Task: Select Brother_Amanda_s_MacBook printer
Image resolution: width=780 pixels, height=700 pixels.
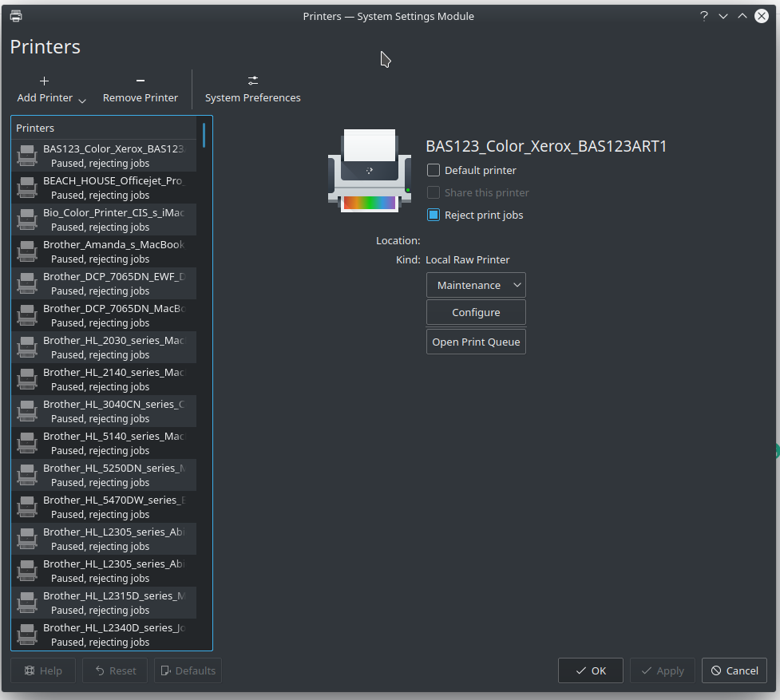Action: click(104, 251)
